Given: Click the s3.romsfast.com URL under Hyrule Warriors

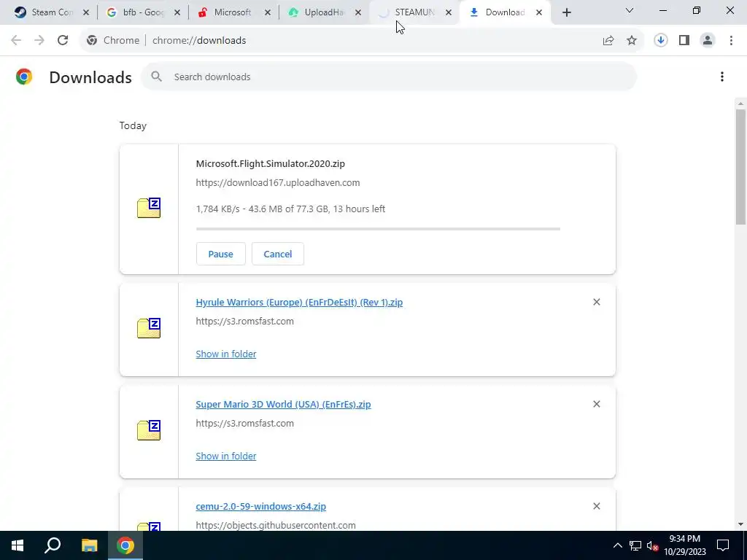Looking at the screenshot, I should [245, 322].
